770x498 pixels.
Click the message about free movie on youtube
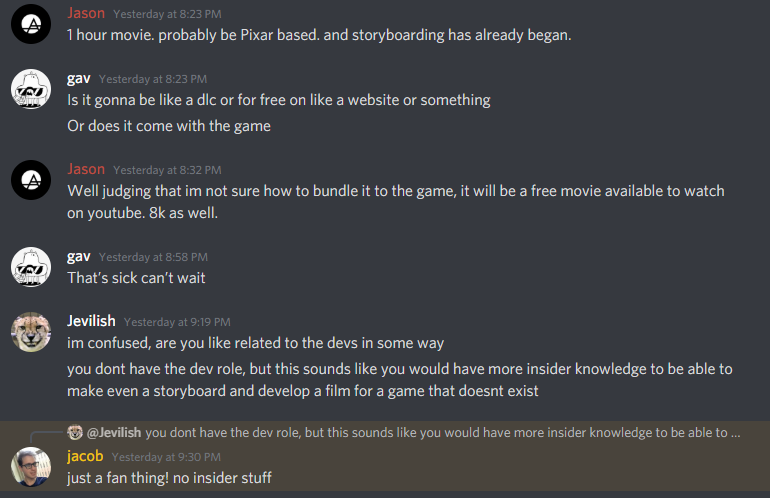point(396,202)
